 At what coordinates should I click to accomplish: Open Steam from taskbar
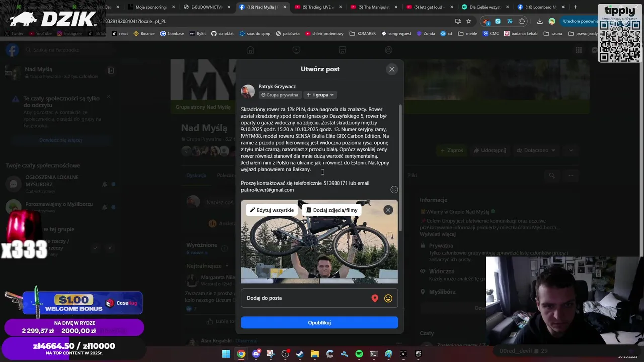tap(300, 354)
